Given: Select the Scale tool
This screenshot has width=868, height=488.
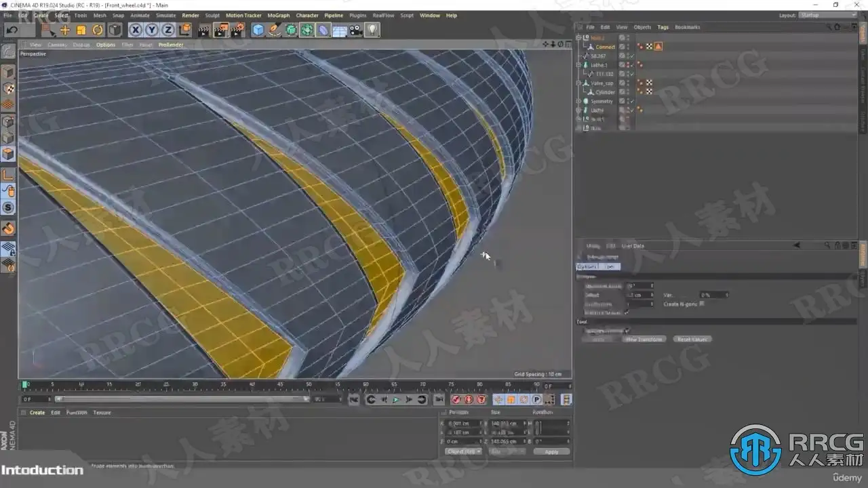Looking at the screenshot, I should pyautogui.click(x=81, y=30).
